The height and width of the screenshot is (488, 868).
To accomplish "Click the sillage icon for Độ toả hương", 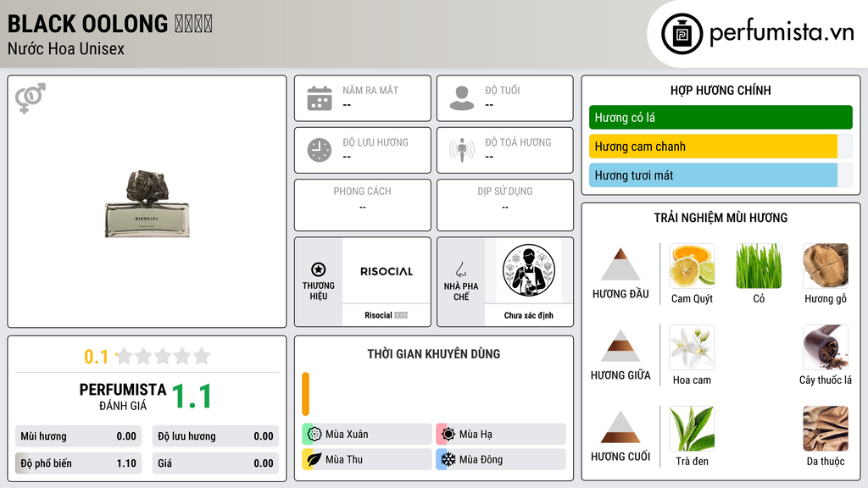I will point(462,150).
